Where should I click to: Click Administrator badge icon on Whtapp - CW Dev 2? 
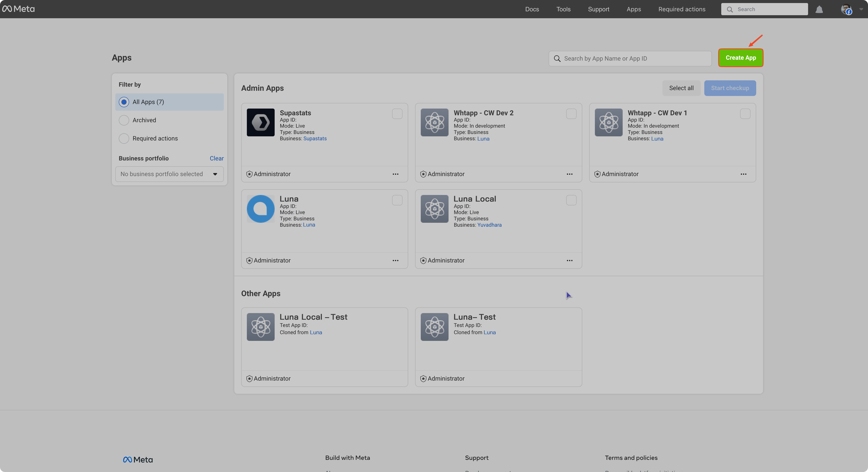tap(423, 174)
